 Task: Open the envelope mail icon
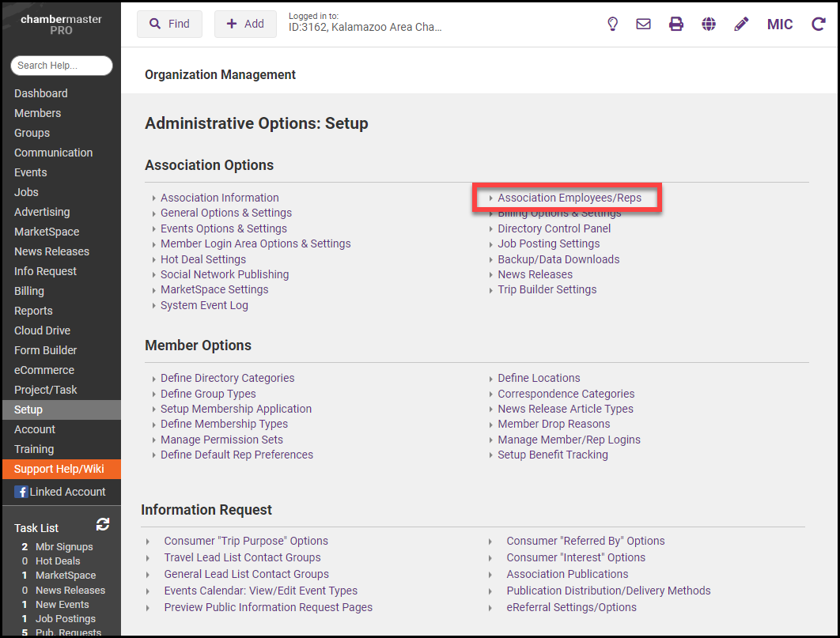644,25
